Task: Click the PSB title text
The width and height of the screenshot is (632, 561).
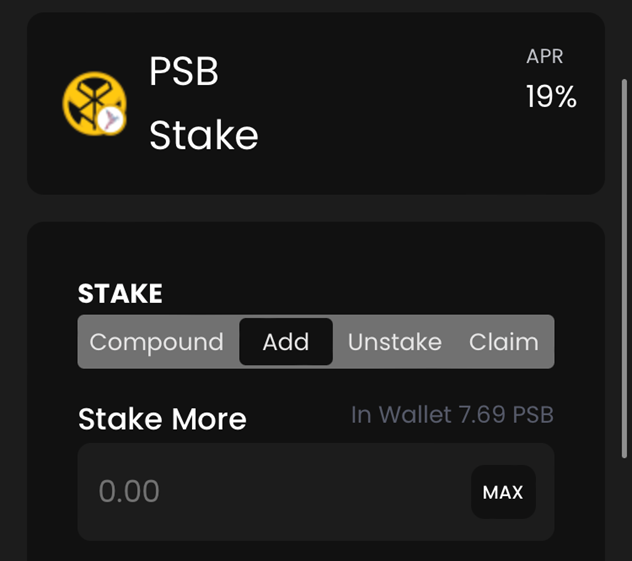Action: [x=184, y=71]
